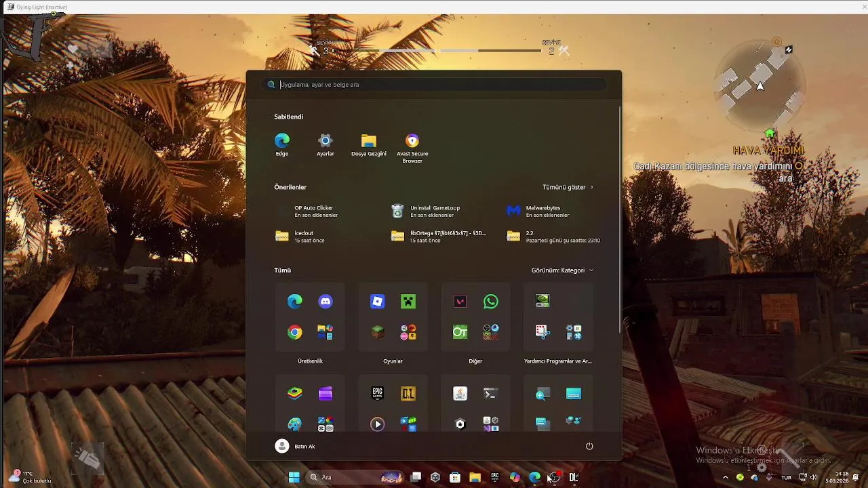Open the Paint icon in bottom-left group
This screenshot has width=868, height=488.
(294, 424)
